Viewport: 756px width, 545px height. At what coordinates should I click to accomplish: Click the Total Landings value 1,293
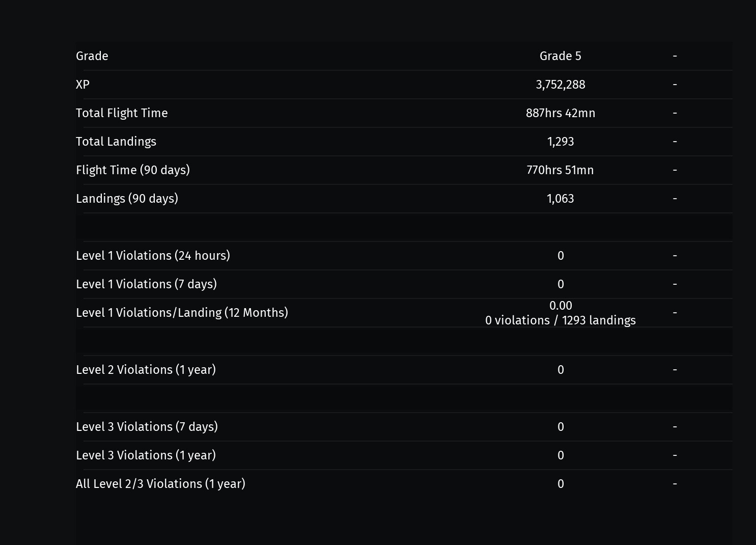pyautogui.click(x=561, y=142)
